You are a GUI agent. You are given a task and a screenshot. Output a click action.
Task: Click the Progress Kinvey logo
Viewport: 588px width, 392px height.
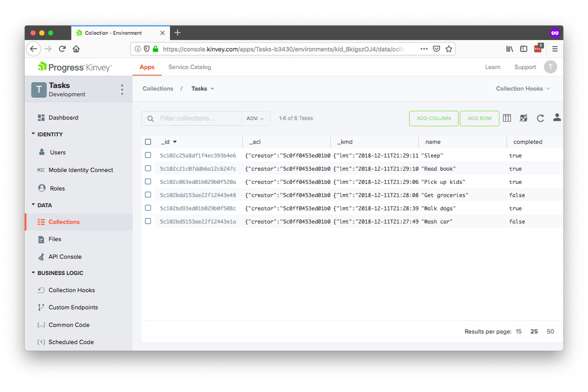tap(75, 67)
